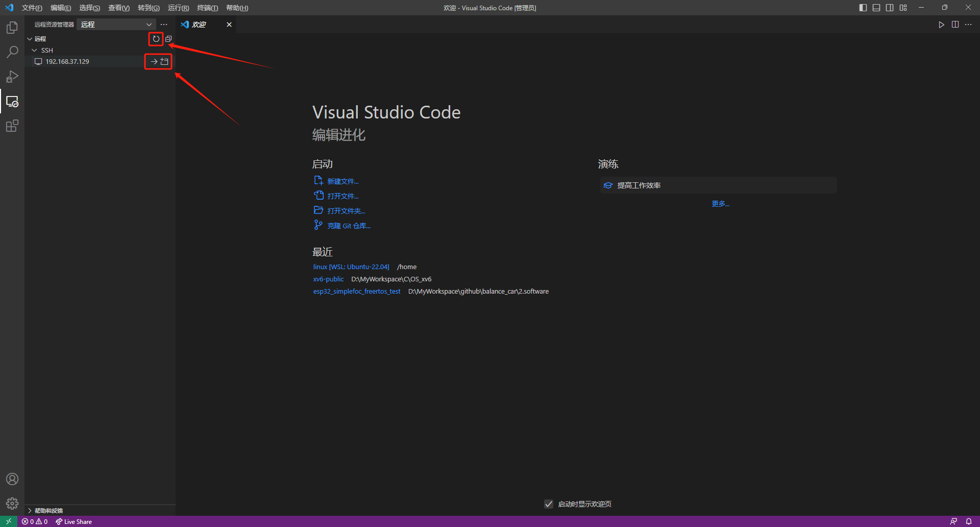
Task: Click 更多... walkthroughs link
Action: 720,204
